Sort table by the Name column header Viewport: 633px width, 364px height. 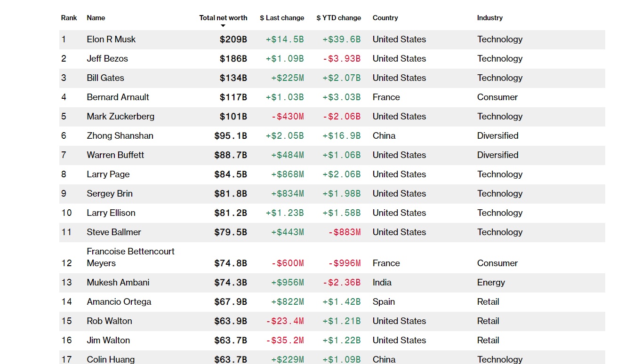click(x=96, y=18)
